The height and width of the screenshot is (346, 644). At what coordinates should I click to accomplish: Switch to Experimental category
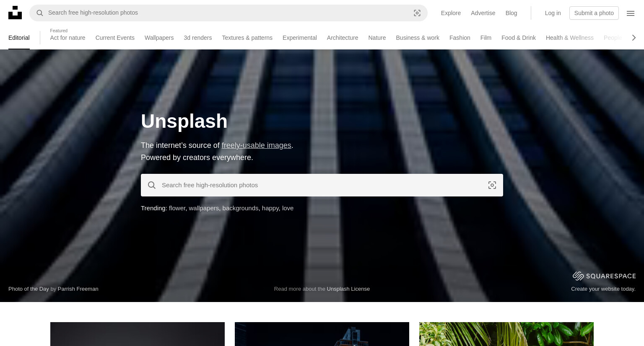299,38
